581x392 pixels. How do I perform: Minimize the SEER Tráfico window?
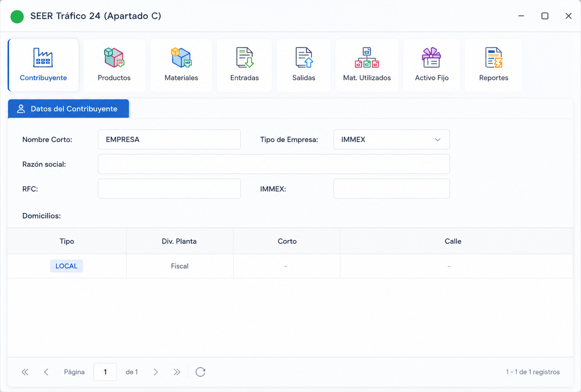[521, 16]
